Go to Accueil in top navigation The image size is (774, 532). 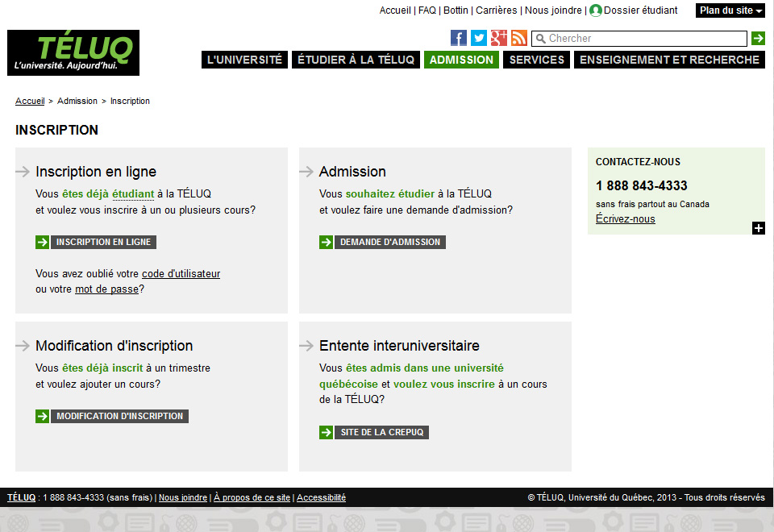click(395, 10)
